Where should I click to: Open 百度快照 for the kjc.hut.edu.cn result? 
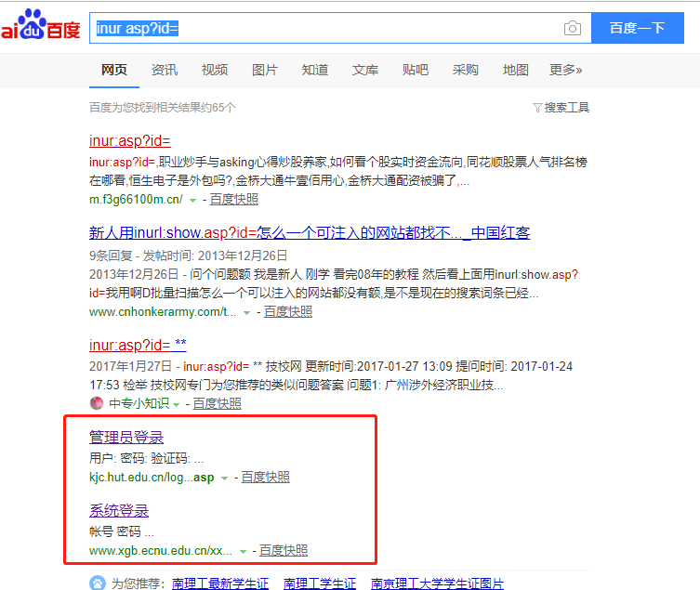pyautogui.click(x=265, y=478)
